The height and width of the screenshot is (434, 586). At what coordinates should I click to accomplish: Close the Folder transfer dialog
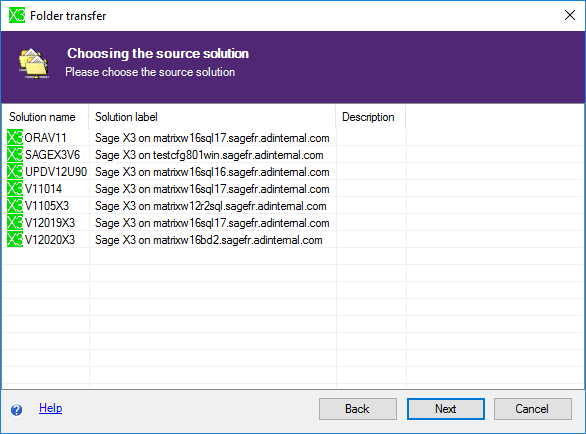(570, 15)
